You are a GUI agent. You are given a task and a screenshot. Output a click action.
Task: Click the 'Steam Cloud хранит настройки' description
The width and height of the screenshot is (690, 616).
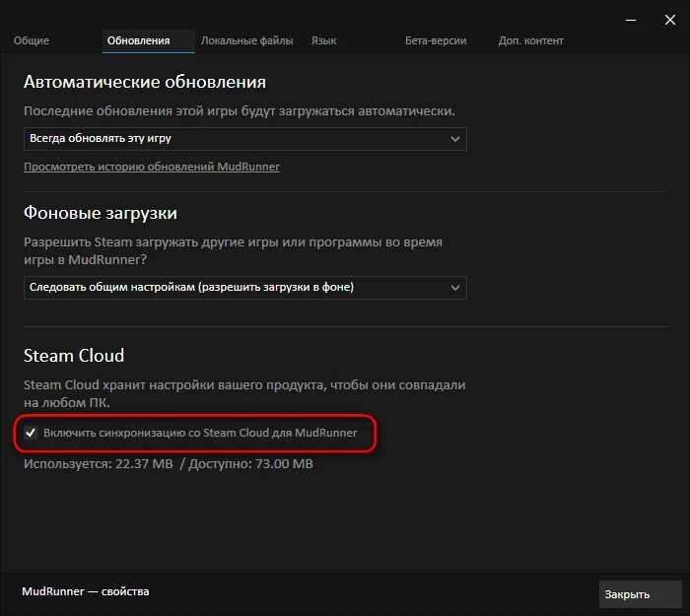click(244, 393)
